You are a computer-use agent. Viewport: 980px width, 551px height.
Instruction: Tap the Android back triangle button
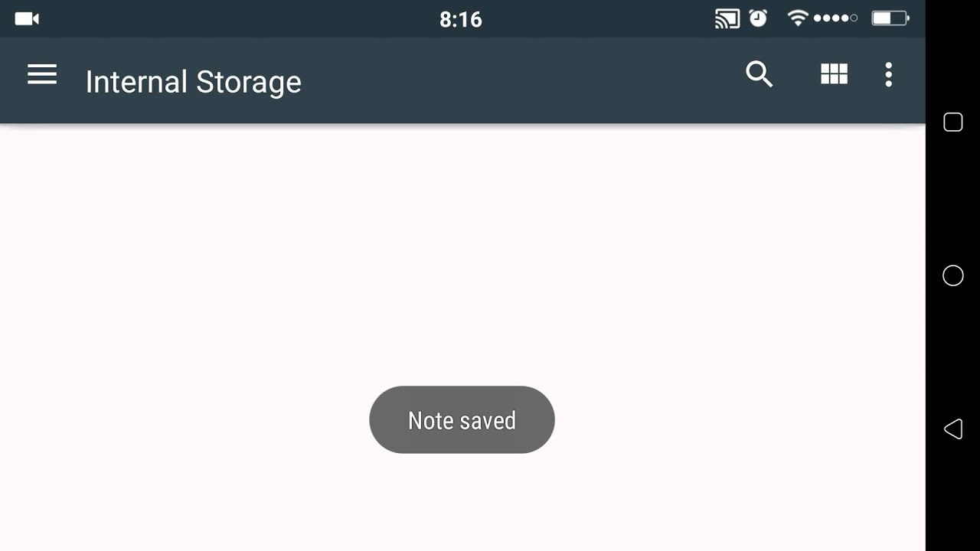(x=952, y=429)
